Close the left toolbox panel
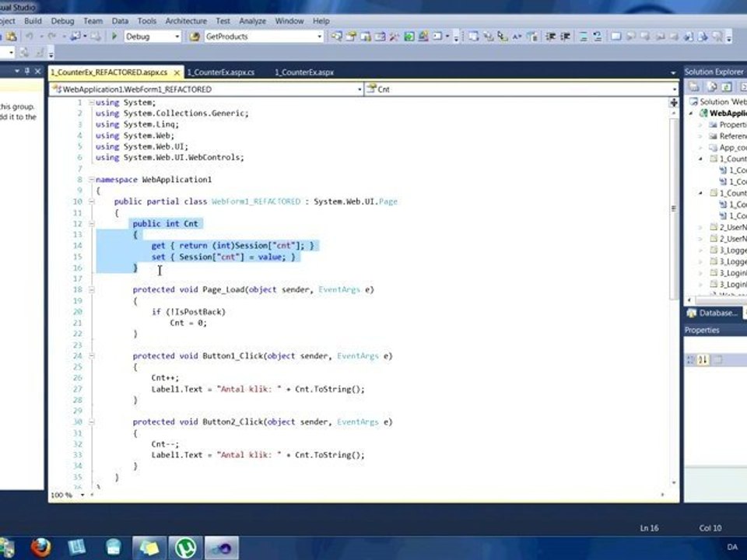The image size is (747, 560). (x=37, y=71)
